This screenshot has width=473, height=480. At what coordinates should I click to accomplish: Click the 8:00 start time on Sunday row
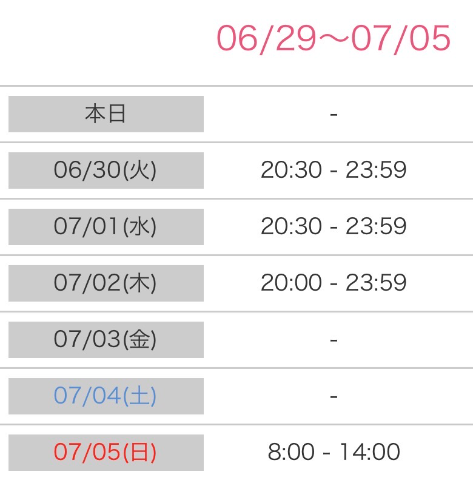[291, 452]
